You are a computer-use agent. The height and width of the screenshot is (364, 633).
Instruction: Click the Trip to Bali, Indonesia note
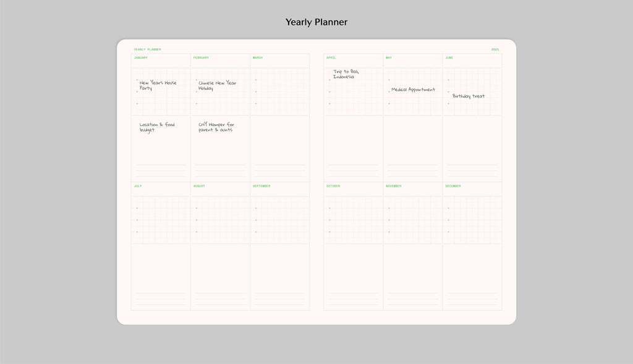(x=346, y=74)
